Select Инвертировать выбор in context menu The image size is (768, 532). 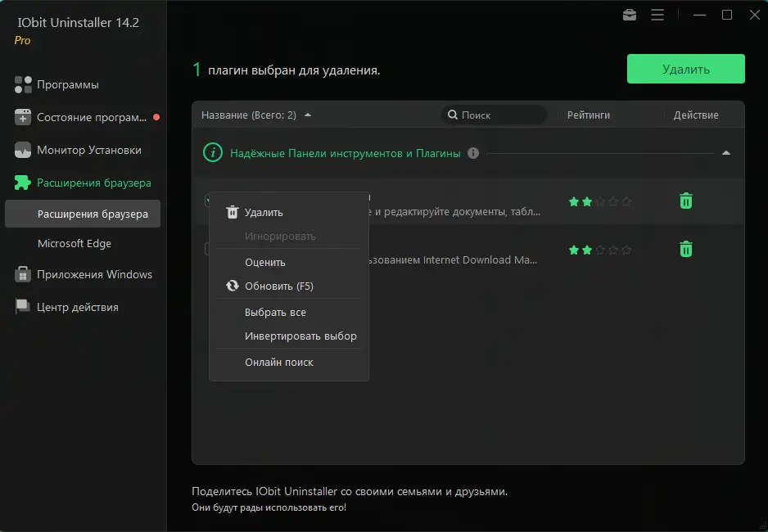(x=300, y=336)
